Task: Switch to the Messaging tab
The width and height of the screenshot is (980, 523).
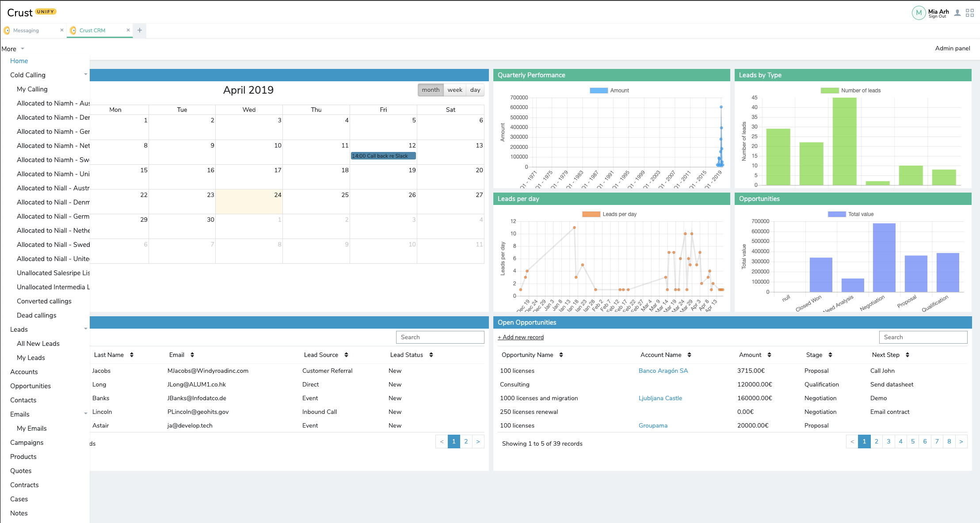Action: pyautogui.click(x=27, y=30)
